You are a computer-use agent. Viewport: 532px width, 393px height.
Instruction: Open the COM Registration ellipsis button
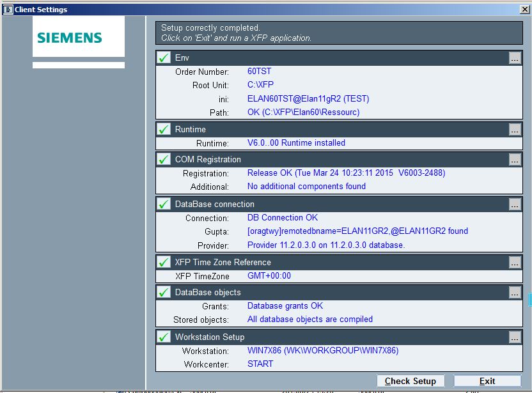click(515, 159)
